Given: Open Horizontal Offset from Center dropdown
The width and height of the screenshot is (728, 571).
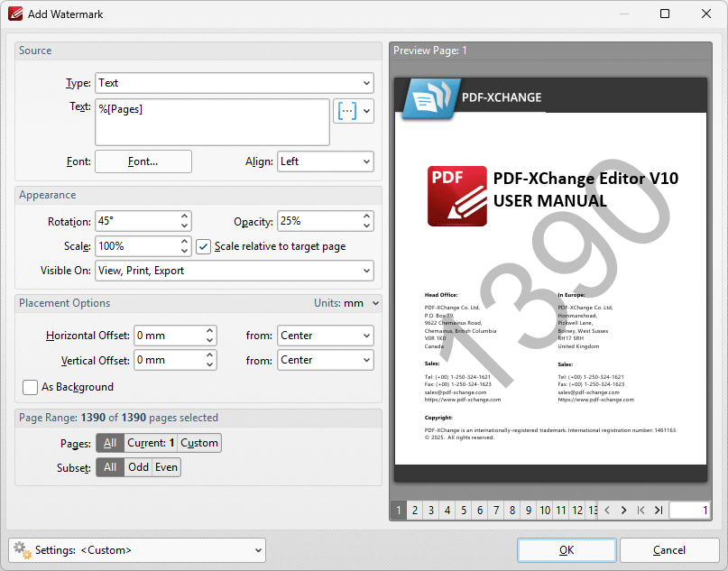Looking at the screenshot, I should tap(326, 336).
